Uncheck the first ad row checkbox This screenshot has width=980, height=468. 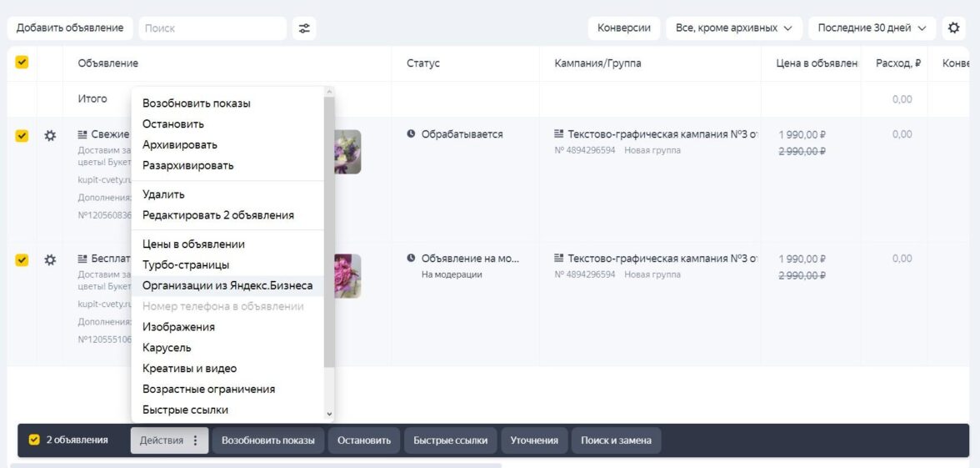pos(22,135)
